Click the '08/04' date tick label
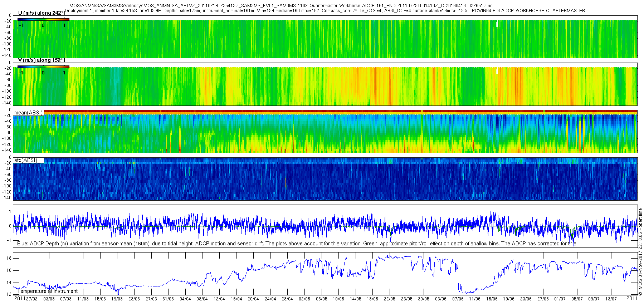This screenshot has height=304, width=644. click(x=202, y=299)
